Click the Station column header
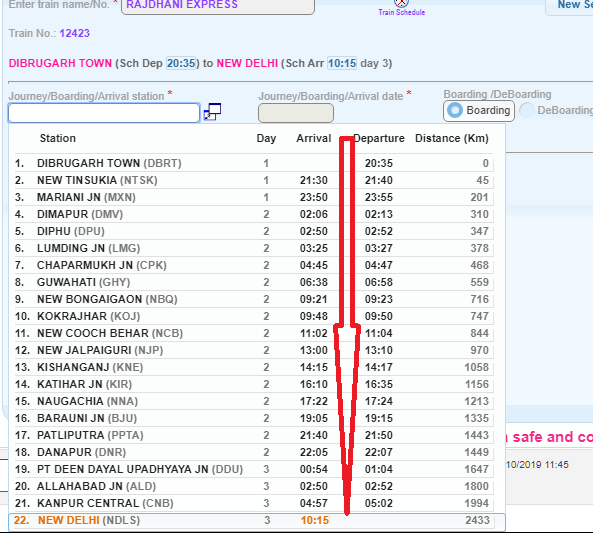Image resolution: width=593 pixels, height=533 pixels. click(57, 138)
